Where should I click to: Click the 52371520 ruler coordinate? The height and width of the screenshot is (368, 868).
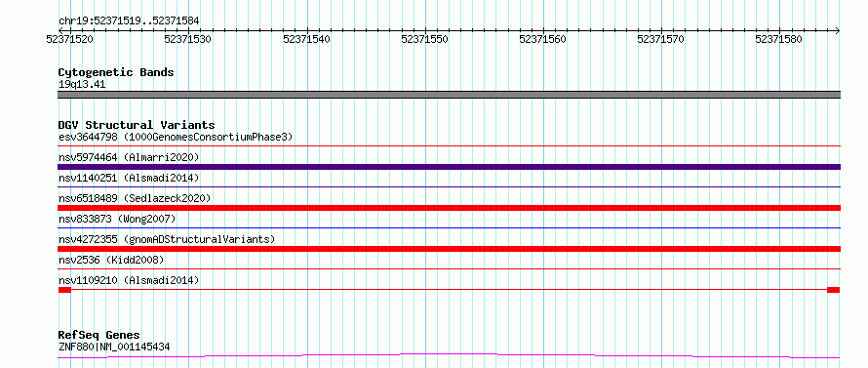pos(70,40)
